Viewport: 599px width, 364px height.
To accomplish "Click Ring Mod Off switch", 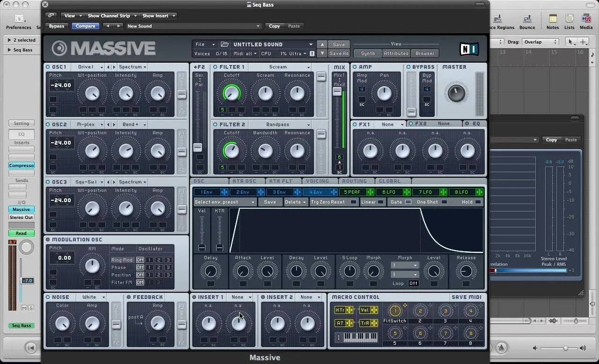I will pos(140,260).
